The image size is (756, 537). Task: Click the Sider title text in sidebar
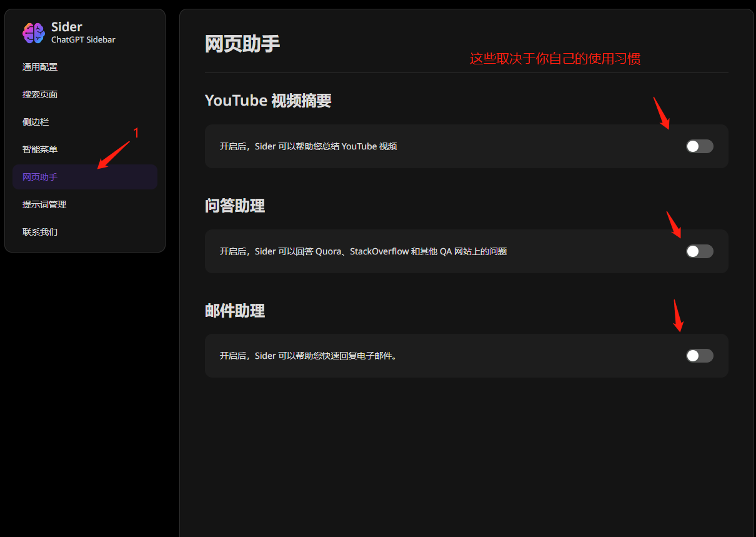(x=66, y=27)
